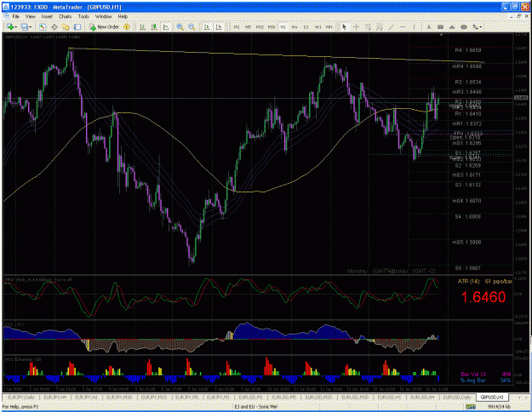Select the D1 timeframe
Screen dimensions: 532x412
click(x=306, y=26)
